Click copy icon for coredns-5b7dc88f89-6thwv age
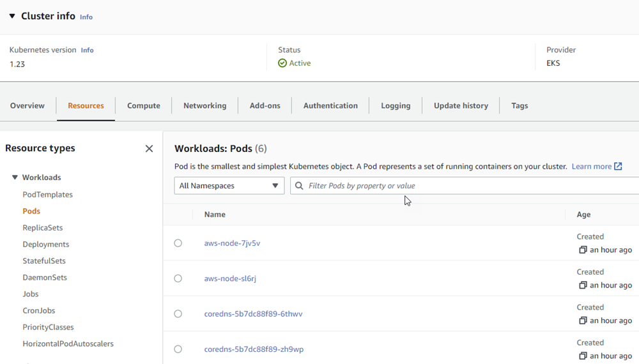 click(x=583, y=321)
